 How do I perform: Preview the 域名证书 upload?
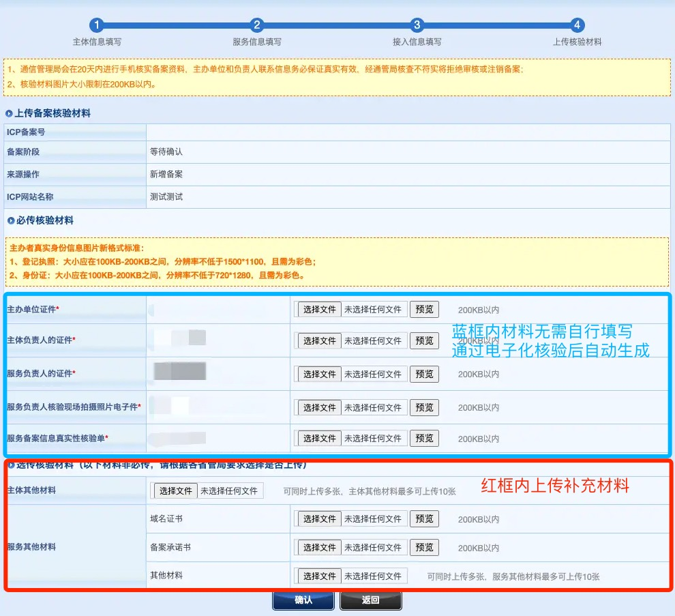coord(424,519)
